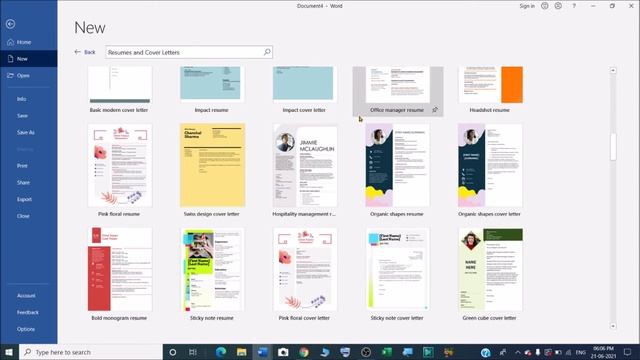
Task: Show hidden system tray icons
Action: pos(518,352)
